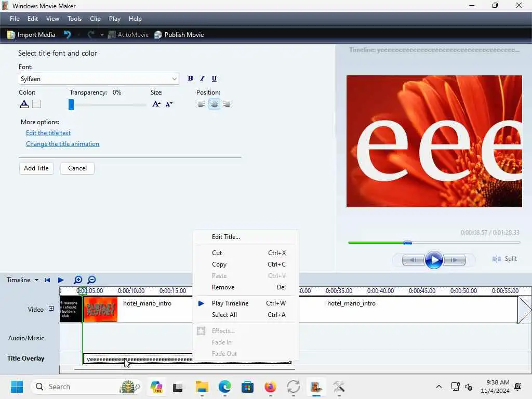Image resolution: width=532 pixels, height=399 pixels.
Task: Select Copy in the context menu
Action: [246, 264]
